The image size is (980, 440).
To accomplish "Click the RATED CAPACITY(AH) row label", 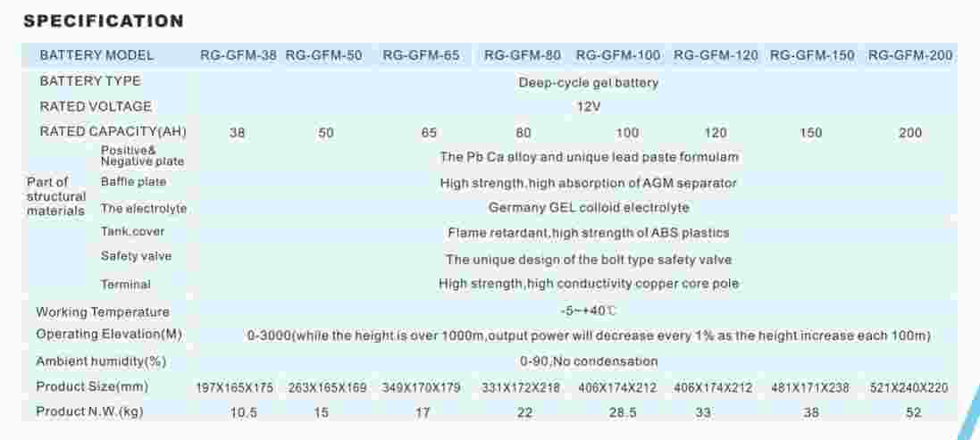I will pos(113,132).
